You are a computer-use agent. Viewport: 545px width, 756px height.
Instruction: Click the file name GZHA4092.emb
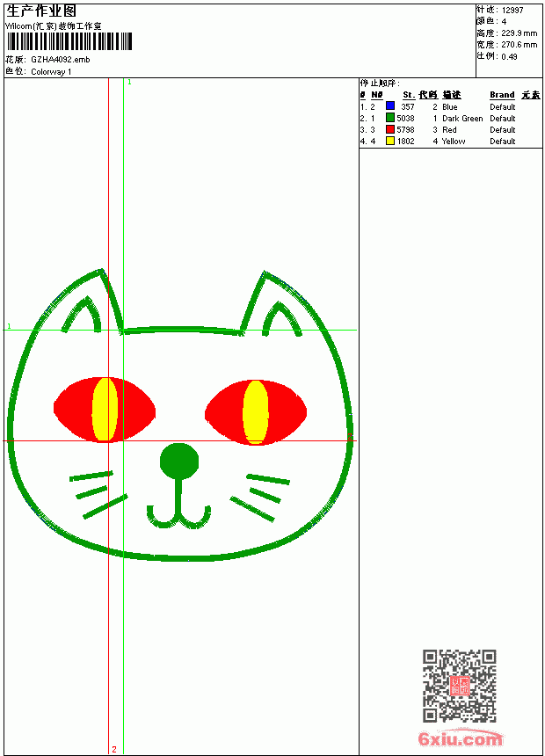tap(61, 60)
